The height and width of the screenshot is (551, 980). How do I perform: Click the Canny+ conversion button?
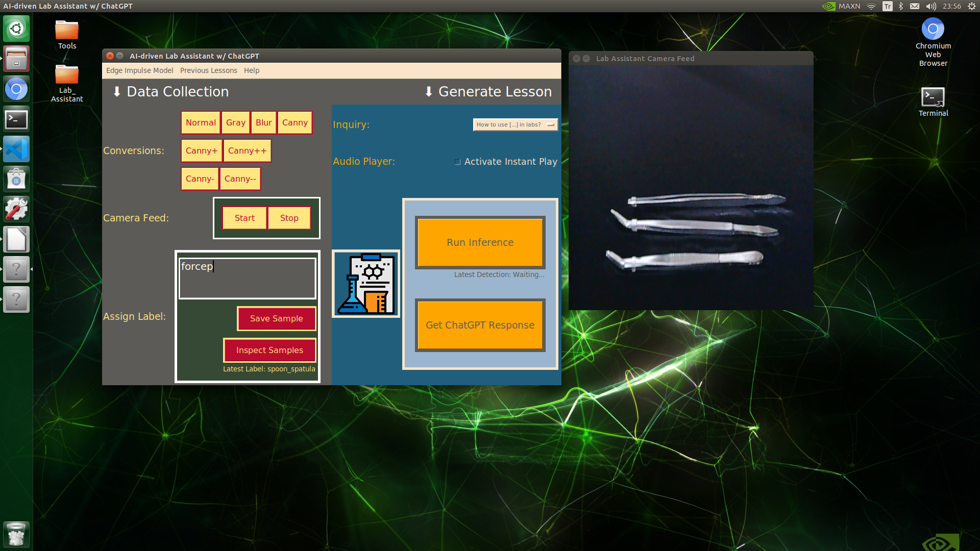200,150
